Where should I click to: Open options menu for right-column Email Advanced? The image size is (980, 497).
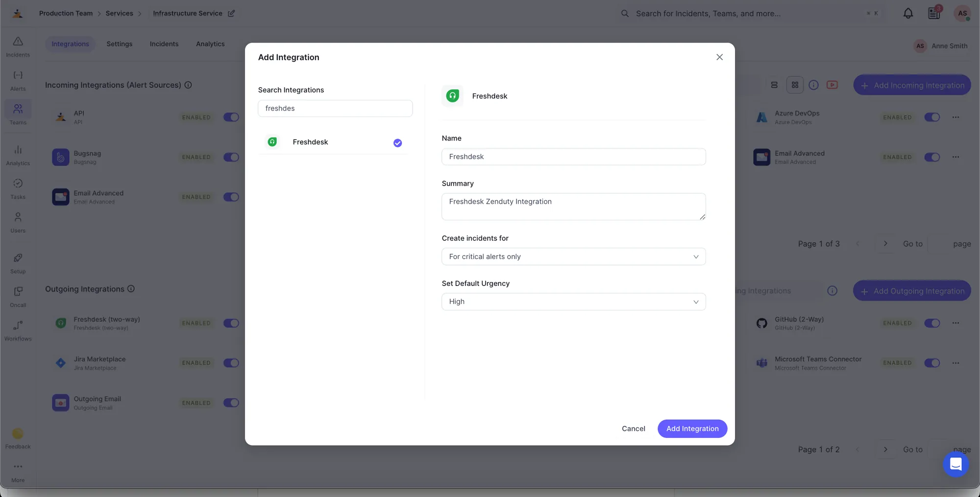click(x=955, y=157)
